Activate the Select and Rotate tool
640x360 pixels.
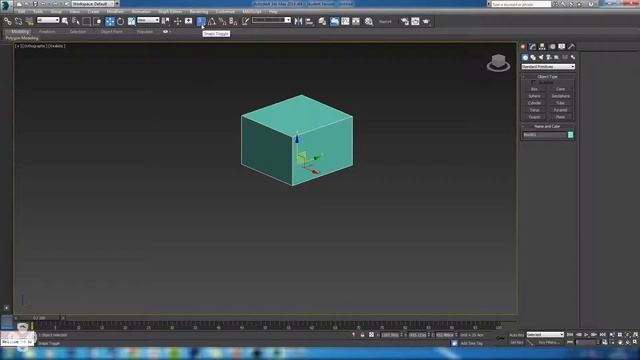point(120,21)
